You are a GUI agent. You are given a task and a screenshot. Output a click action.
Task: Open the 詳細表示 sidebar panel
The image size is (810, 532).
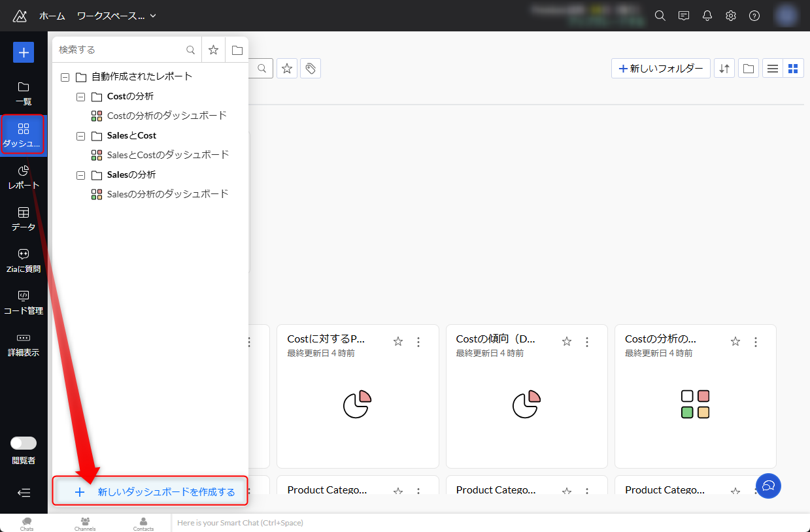click(x=24, y=344)
